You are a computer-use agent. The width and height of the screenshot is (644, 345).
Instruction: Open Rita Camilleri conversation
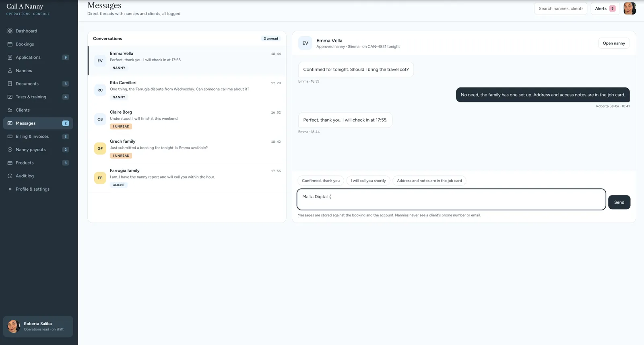[187, 90]
